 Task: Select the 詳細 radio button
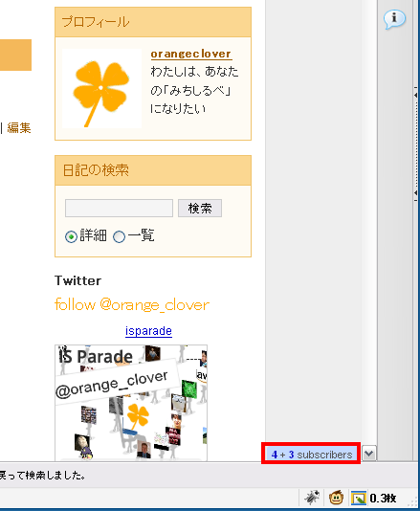click(x=71, y=236)
